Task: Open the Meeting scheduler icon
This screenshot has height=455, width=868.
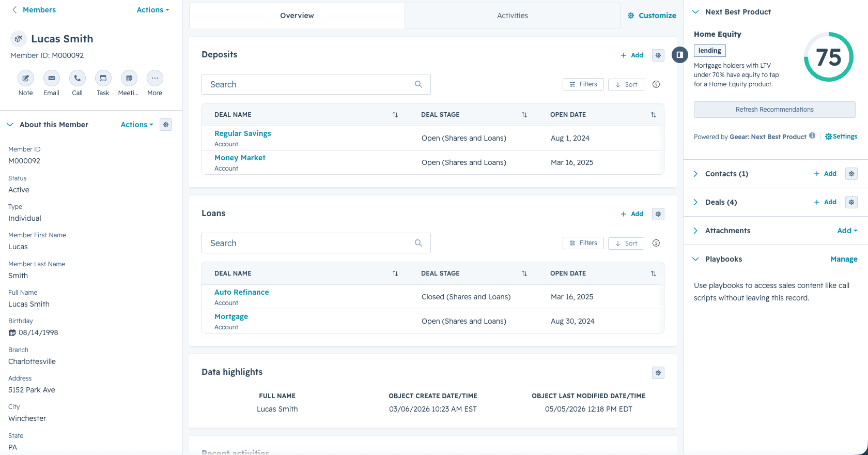Action: coord(129,78)
